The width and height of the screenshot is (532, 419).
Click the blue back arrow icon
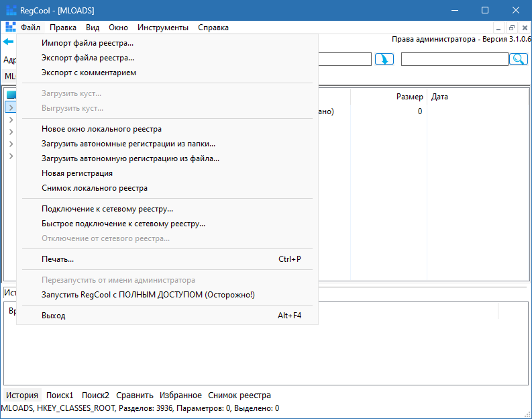click(x=8, y=42)
